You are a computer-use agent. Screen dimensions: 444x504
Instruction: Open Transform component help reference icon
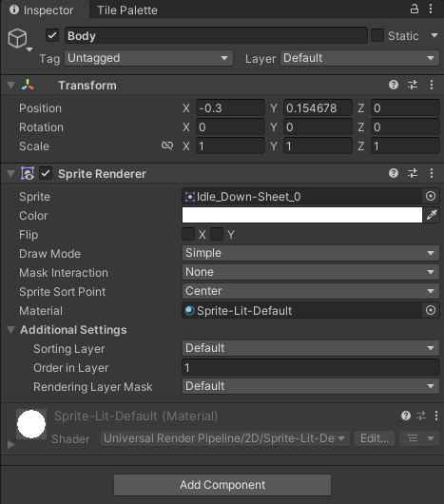[394, 85]
